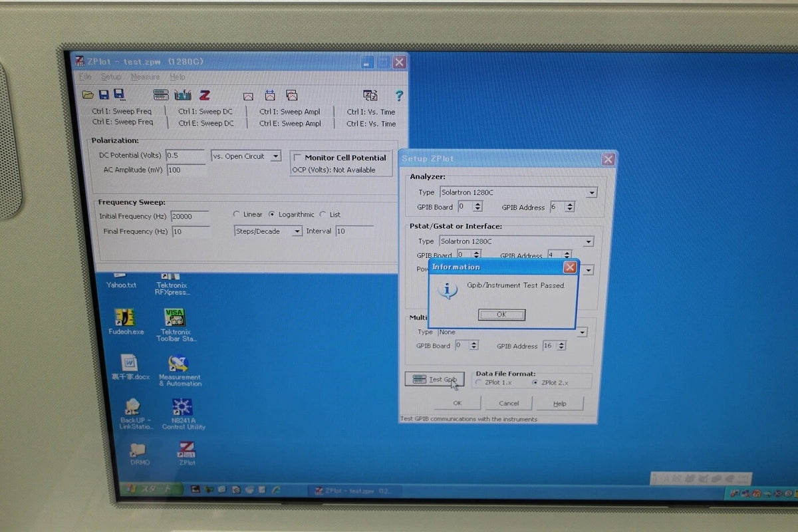Adjust Analyzer GPIB Board spinner

click(x=477, y=207)
